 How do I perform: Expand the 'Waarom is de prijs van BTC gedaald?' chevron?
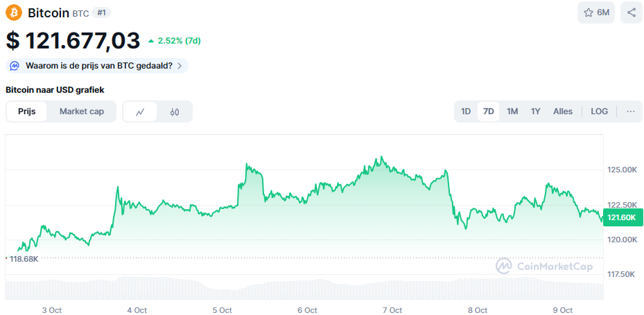[180, 66]
